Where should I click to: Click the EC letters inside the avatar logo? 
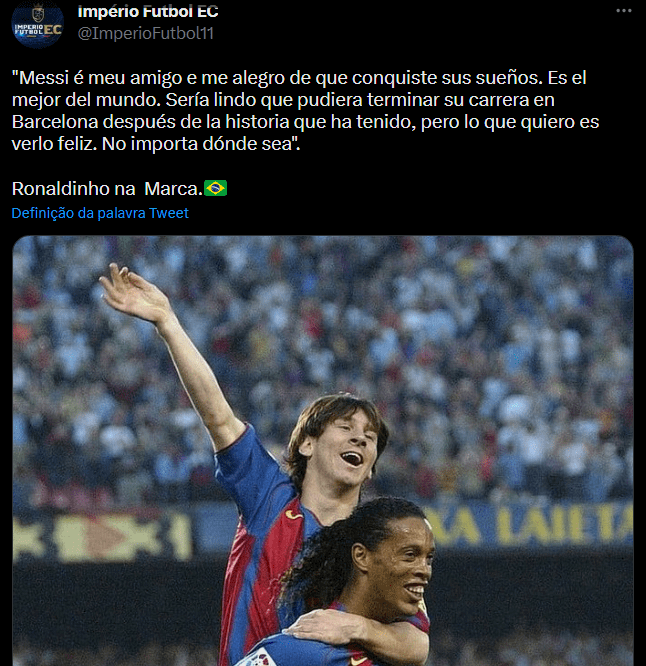pyautogui.click(x=53, y=29)
